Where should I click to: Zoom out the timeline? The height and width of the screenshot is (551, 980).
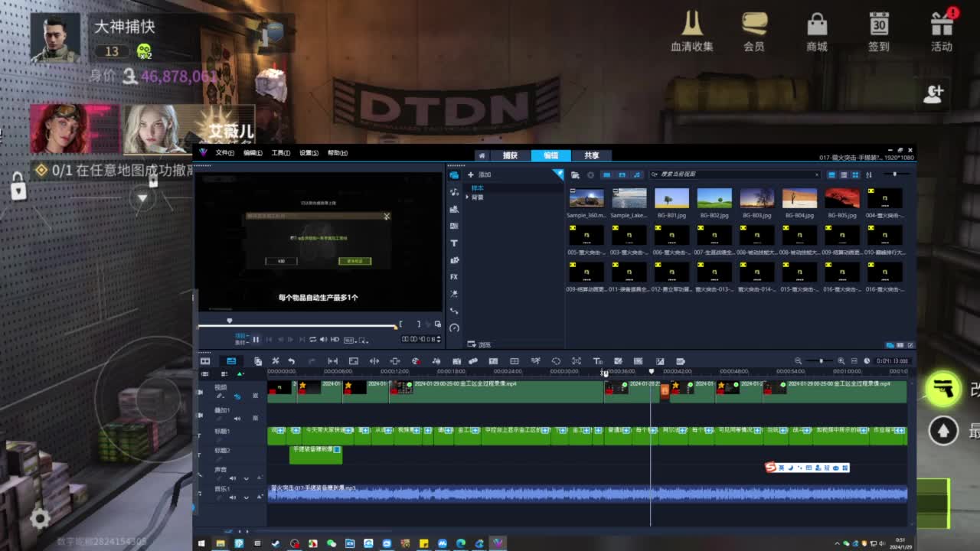point(798,361)
